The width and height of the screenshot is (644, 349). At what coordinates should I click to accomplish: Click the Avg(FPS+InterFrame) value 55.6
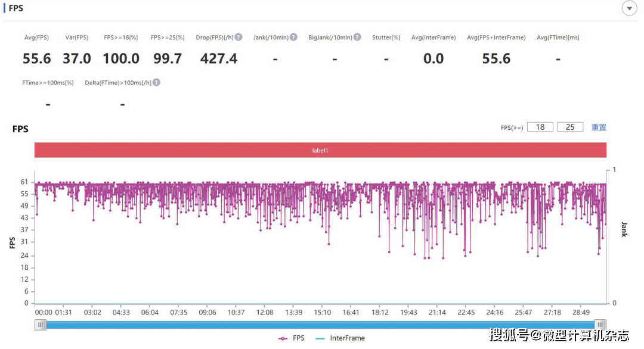pyautogui.click(x=496, y=58)
